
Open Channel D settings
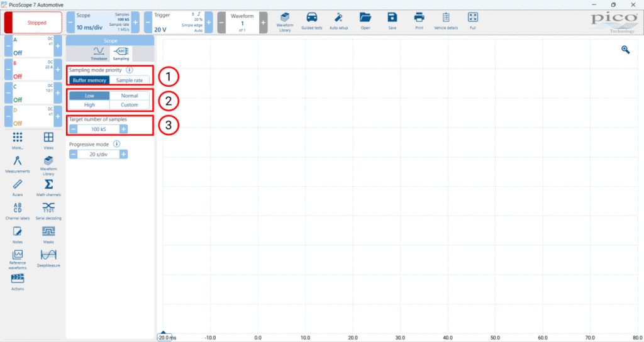33,116
